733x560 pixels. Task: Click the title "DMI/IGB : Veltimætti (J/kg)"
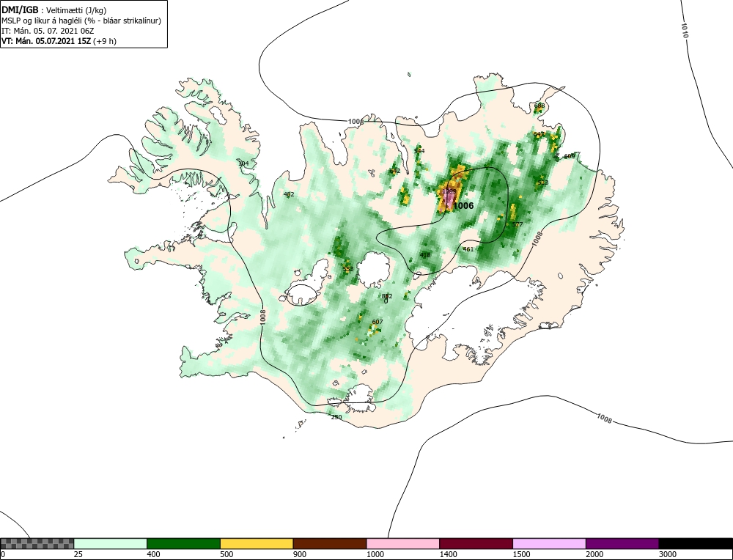point(54,10)
